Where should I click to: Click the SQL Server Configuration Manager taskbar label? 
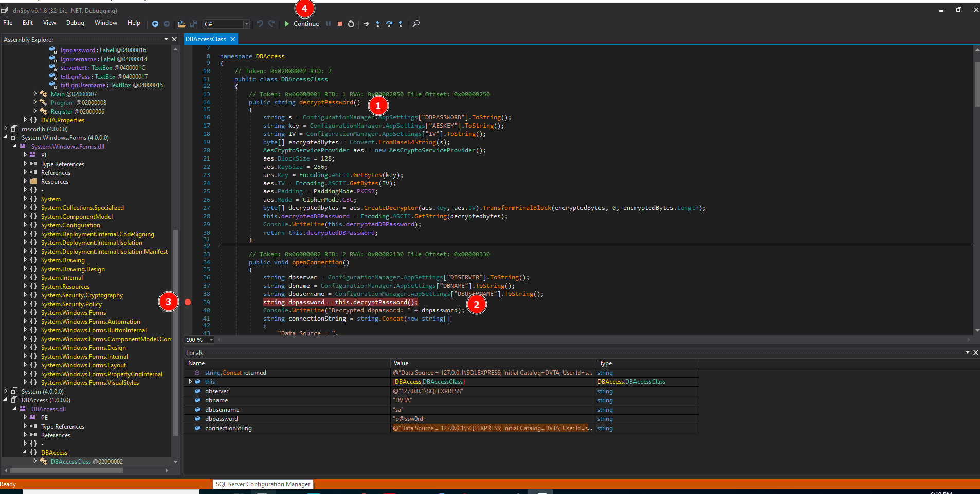click(263, 484)
